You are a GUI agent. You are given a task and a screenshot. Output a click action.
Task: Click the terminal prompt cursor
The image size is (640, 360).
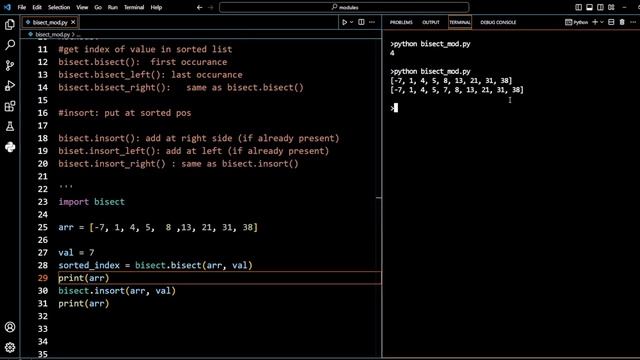tap(396, 107)
